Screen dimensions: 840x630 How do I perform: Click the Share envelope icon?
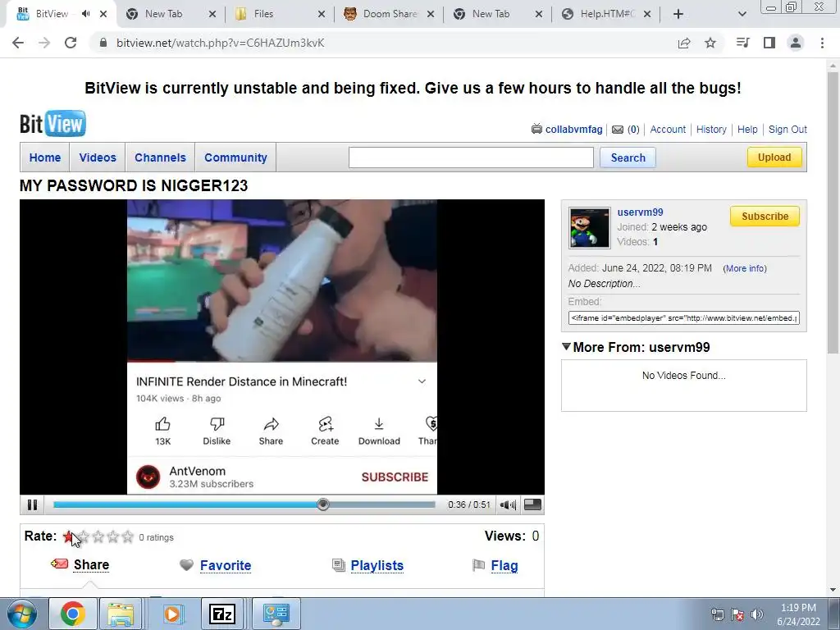pyautogui.click(x=59, y=564)
